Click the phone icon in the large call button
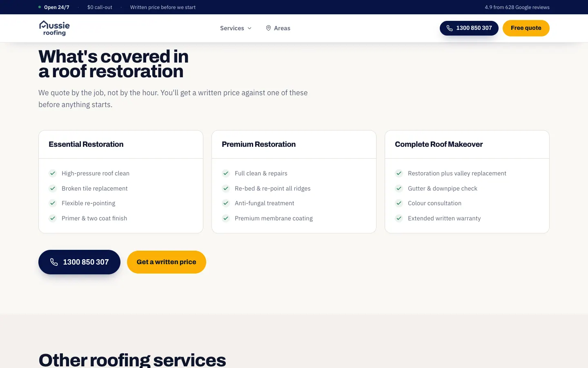The width and height of the screenshot is (588, 368). [54, 262]
